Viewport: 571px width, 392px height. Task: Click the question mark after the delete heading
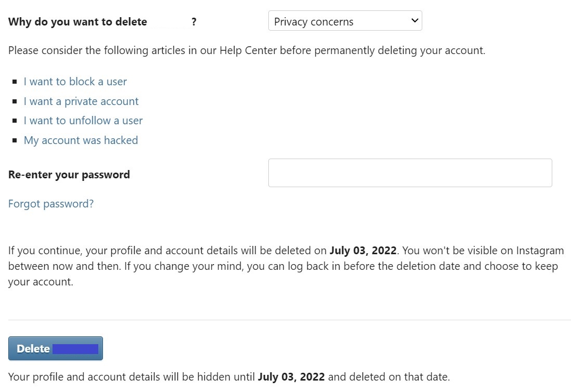coord(194,22)
